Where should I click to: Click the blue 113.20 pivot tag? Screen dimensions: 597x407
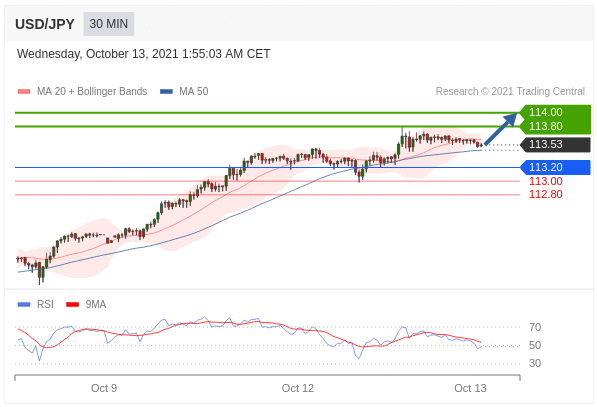coord(555,167)
